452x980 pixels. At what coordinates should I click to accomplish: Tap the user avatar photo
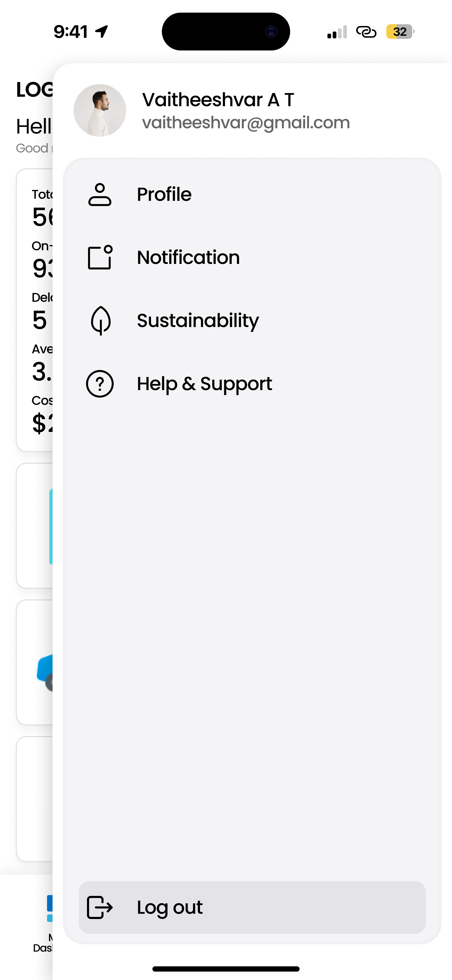(x=100, y=110)
